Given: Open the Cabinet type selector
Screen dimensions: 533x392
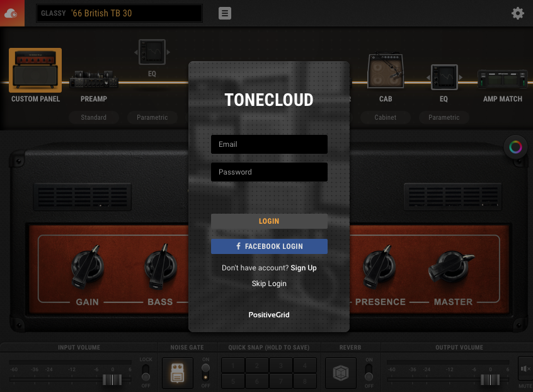Looking at the screenshot, I should (386, 117).
